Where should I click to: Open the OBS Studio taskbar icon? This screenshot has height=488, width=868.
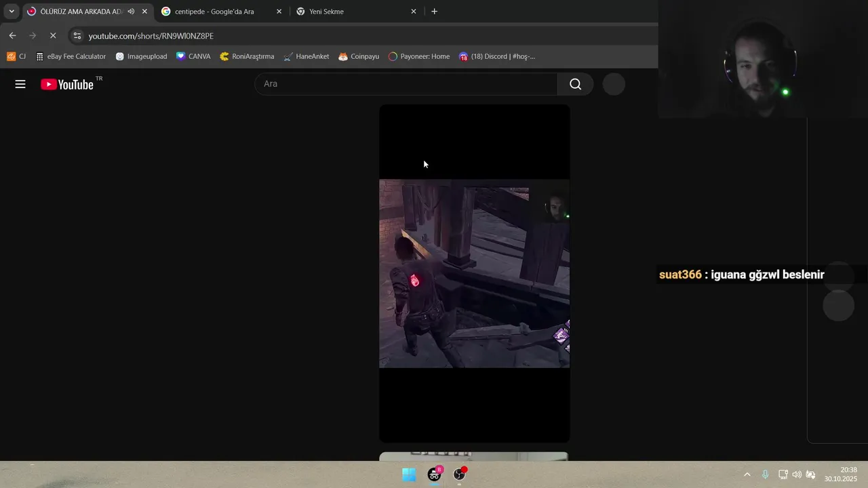click(460, 474)
